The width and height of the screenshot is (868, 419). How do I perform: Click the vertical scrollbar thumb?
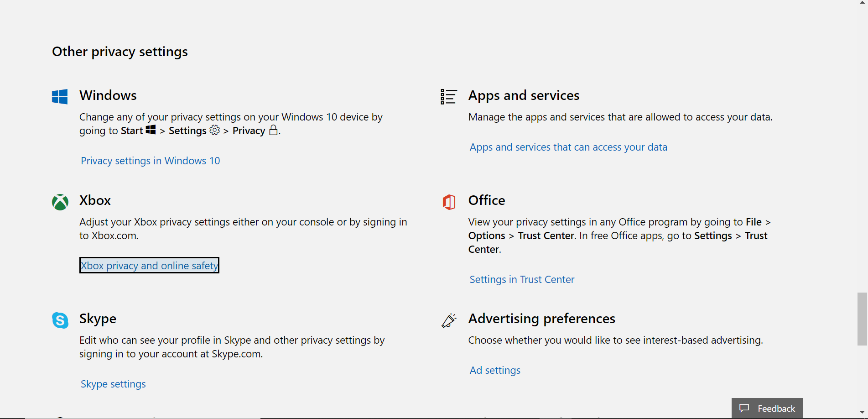[x=862, y=319]
